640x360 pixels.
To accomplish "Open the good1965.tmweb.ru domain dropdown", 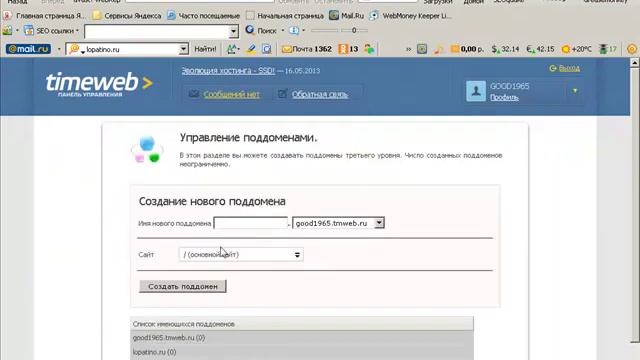I will tap(338, 223).
